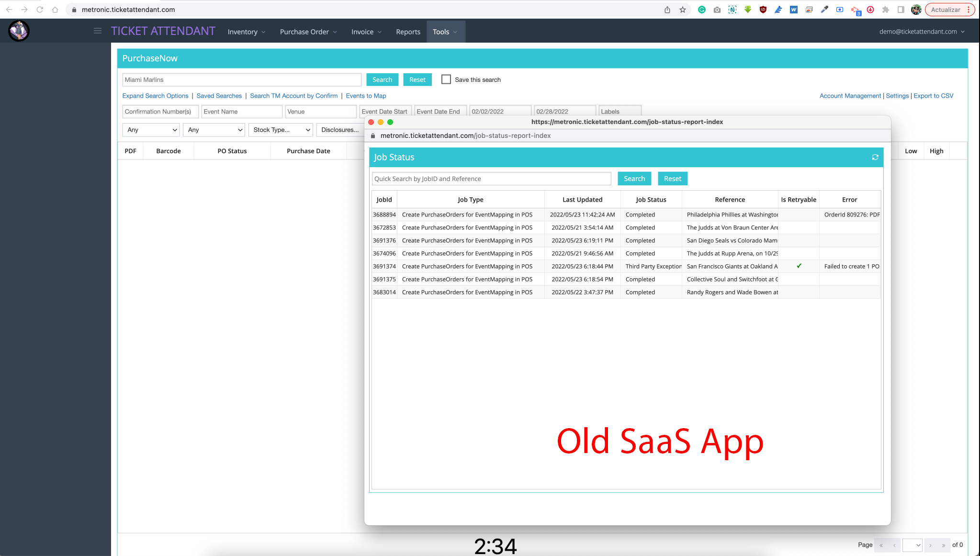Refresh the Job Status panel
This screenshot has height=556, width=980.
pyautogui.click(x=875, y=157)
